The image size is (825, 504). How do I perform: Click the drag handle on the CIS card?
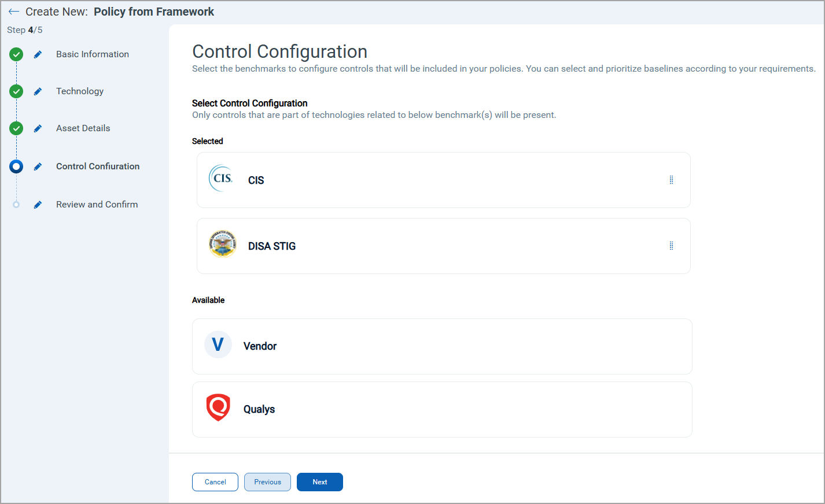(x=671, y=180)
